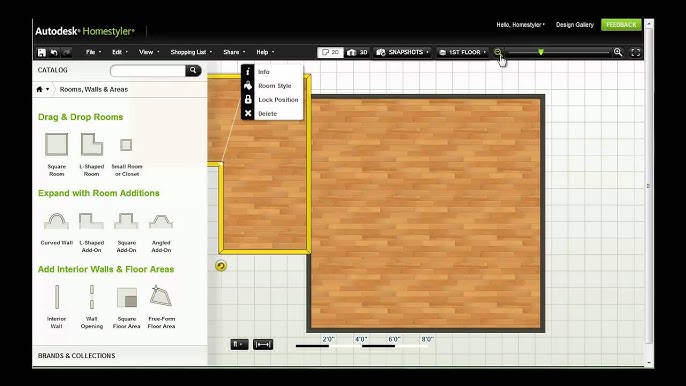Click the Autodesk Homestyler logo

click(x=85, y=31)
